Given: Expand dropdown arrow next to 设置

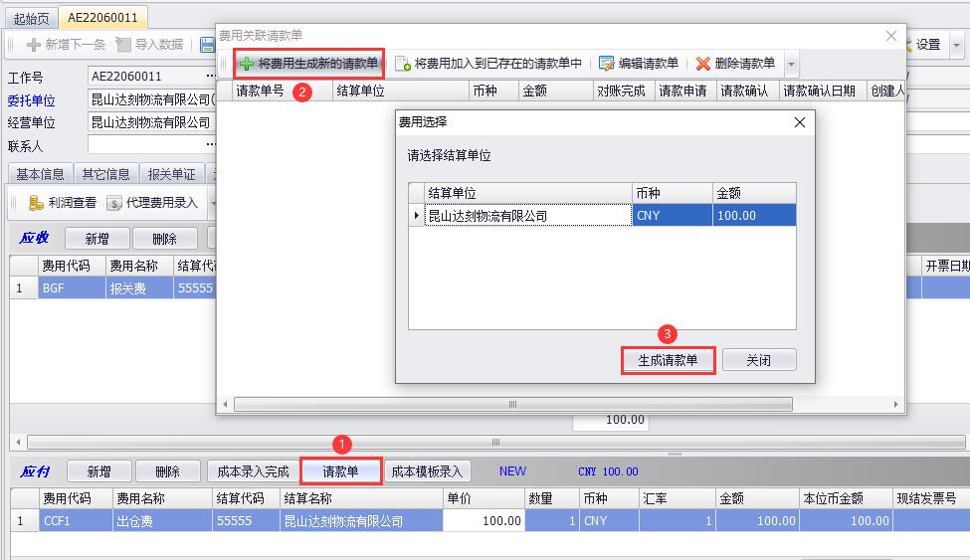Looking at the screenshot, I should 956,45.
